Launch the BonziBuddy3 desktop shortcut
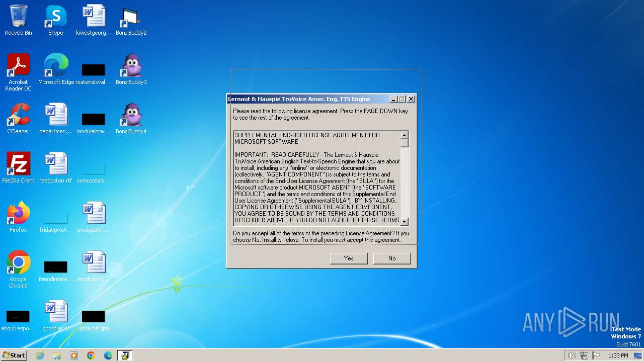This screenshot has width=644, height=362. 131,69
